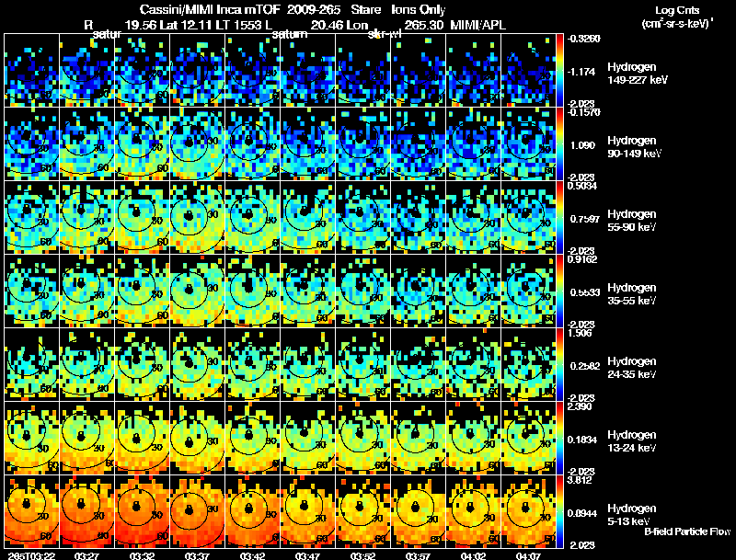Click the Hydrogen 5-13 keV panel at 03:32

pos(143,511)
